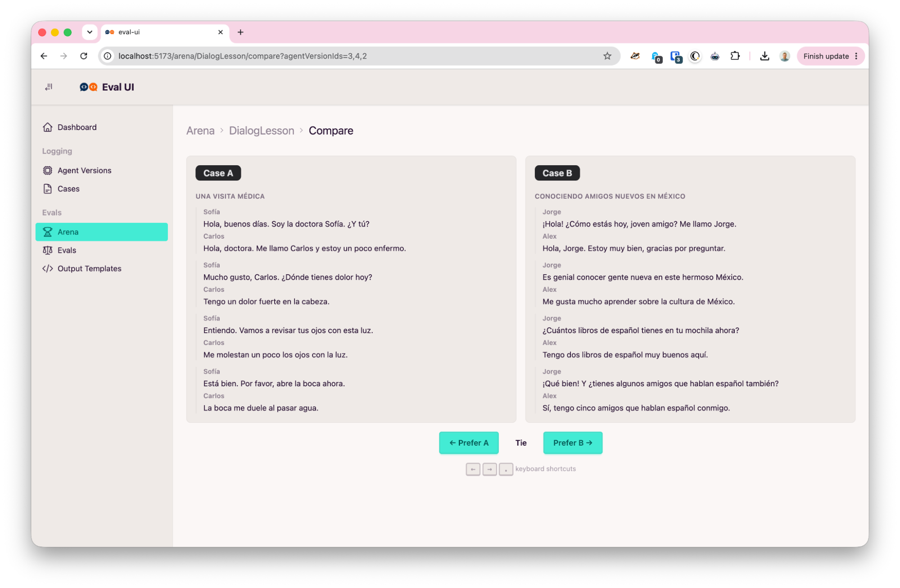Bookmark this page with the star

coord(607,56)
